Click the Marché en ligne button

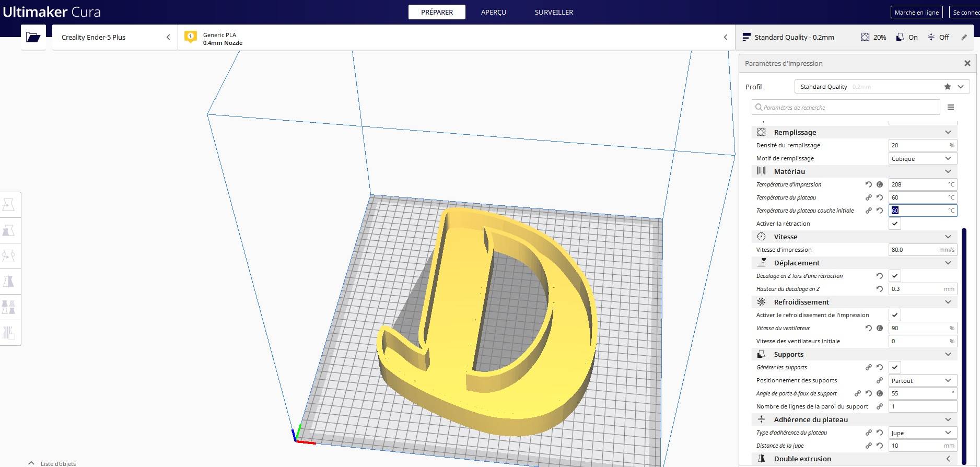(916, 12)
